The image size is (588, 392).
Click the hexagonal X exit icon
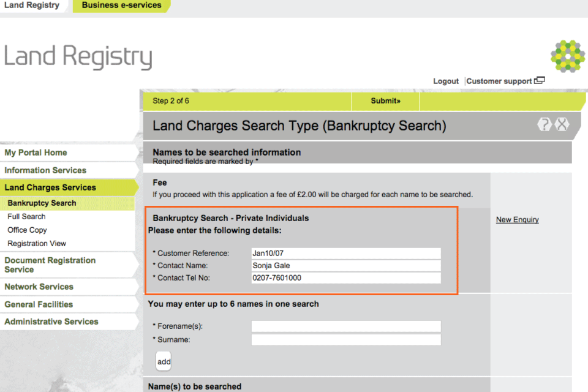[562, 124]
